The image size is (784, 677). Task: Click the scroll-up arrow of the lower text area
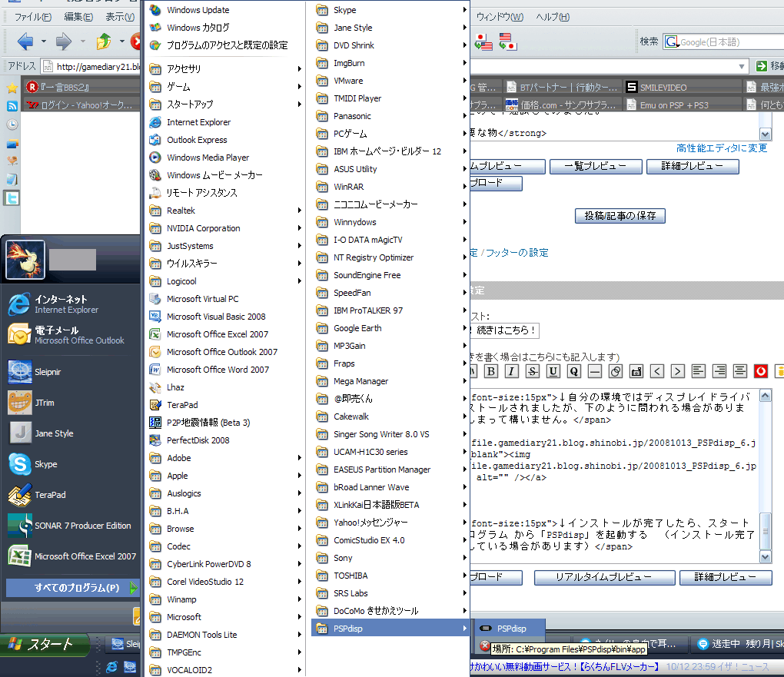(765, 396)
